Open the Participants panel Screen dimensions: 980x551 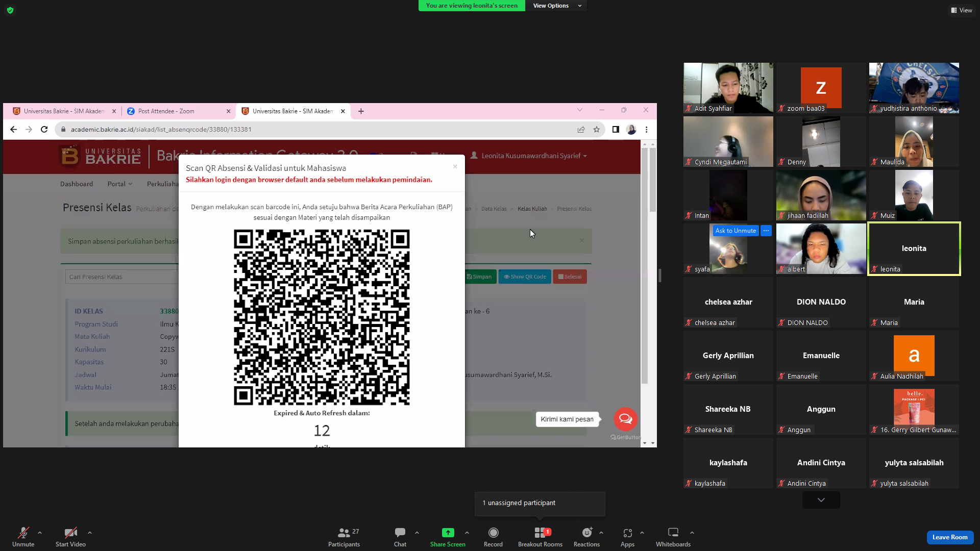(344, 537)
